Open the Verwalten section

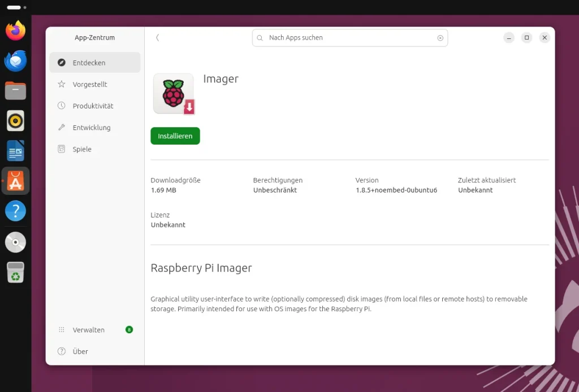(x=95, y=330)
